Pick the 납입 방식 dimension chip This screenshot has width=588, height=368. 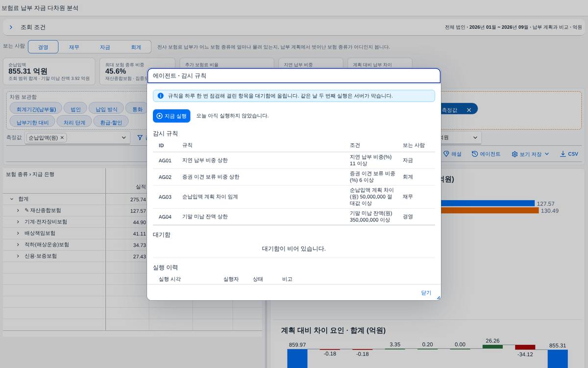coord(106,109)
